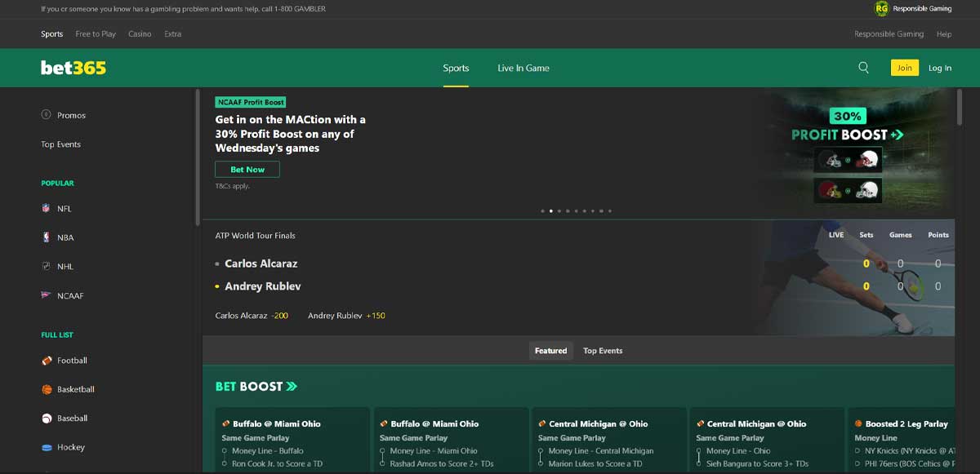Select the NFL shield icon
Screen dimensions: 980x474
point(46,208)
